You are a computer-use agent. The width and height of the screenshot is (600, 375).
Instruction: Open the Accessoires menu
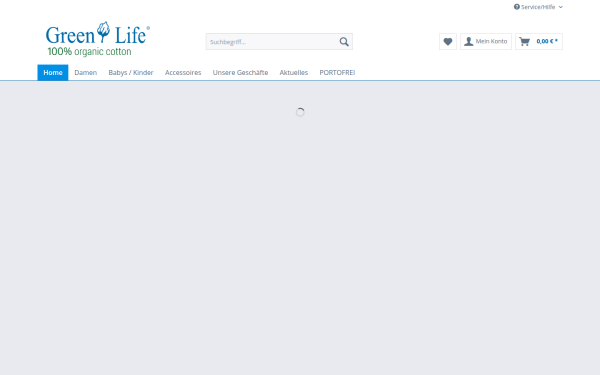point(183,73)
